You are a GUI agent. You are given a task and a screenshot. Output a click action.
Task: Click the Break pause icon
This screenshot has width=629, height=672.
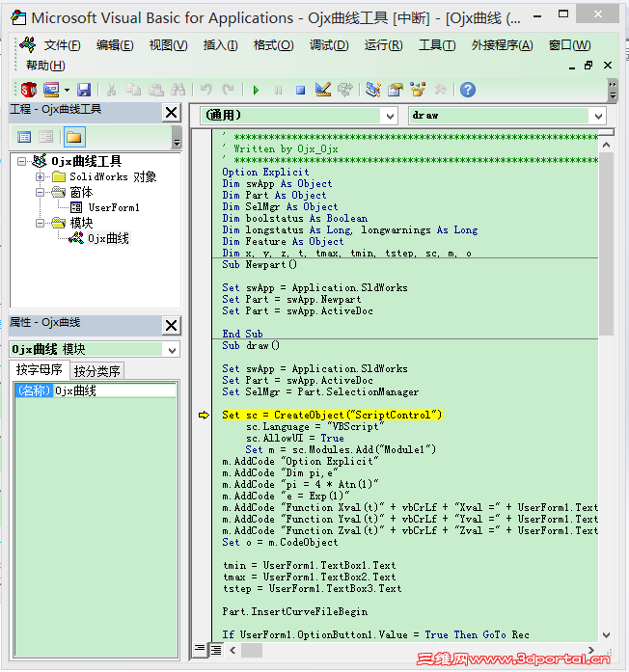(x=278, y=90)
